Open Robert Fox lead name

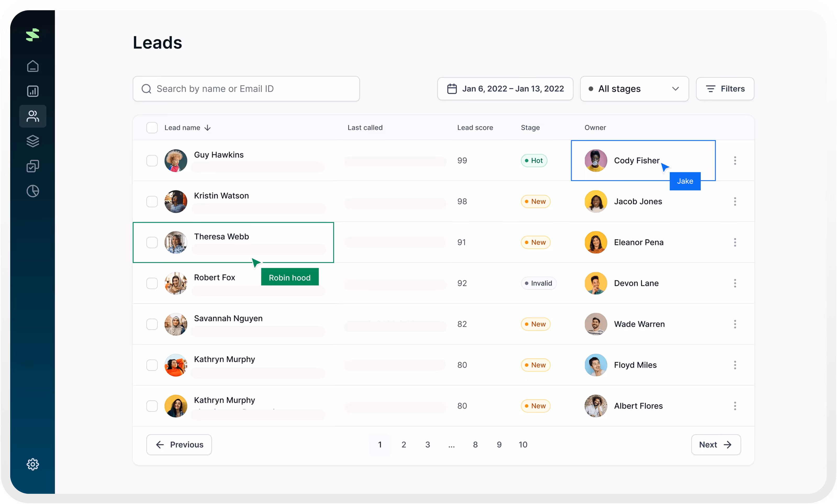pyautogui.click(x=214, y=277)
